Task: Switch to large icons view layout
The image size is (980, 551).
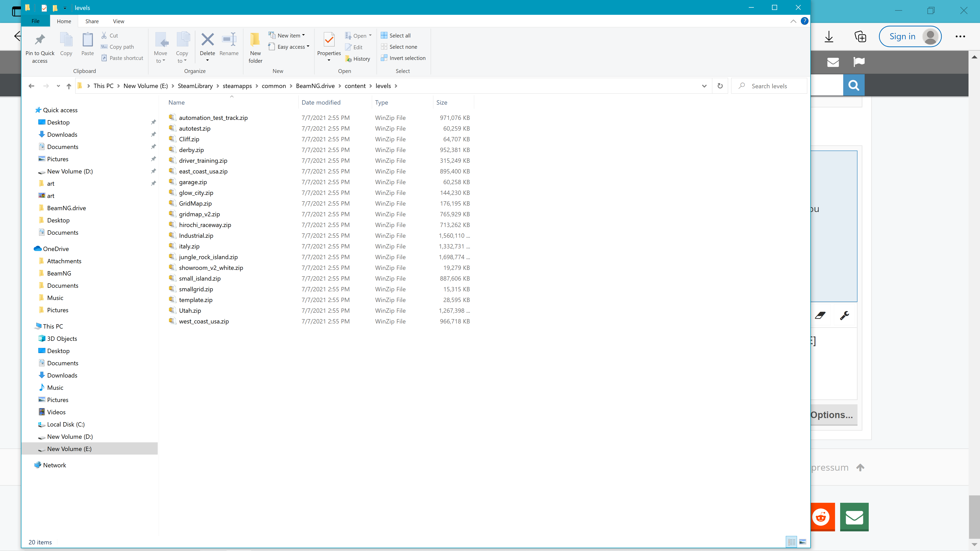Action: [x=803, y=542]
